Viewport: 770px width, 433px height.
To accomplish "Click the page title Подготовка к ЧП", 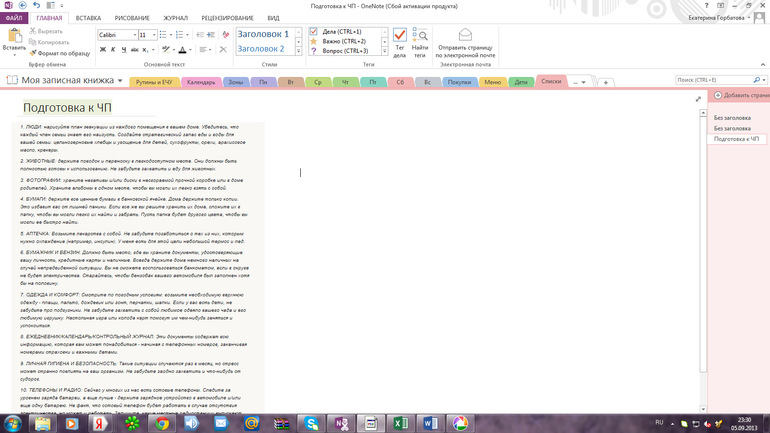I will 67,108.
